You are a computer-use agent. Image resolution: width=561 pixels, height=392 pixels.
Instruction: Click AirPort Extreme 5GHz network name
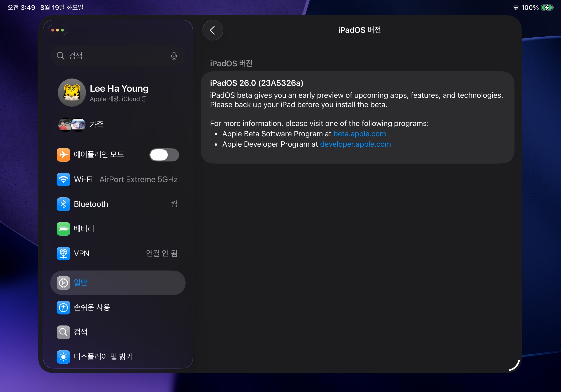point(139,179)
